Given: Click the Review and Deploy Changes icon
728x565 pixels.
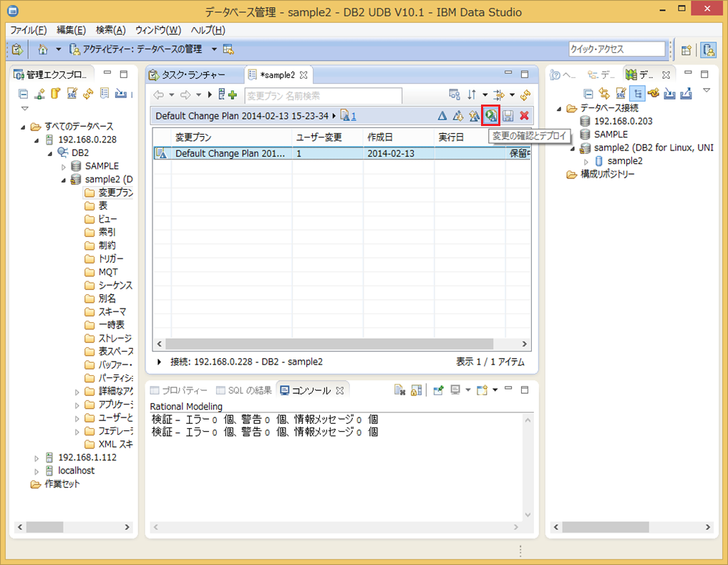Looking at the screenshot, I should [x=491, y=115].
